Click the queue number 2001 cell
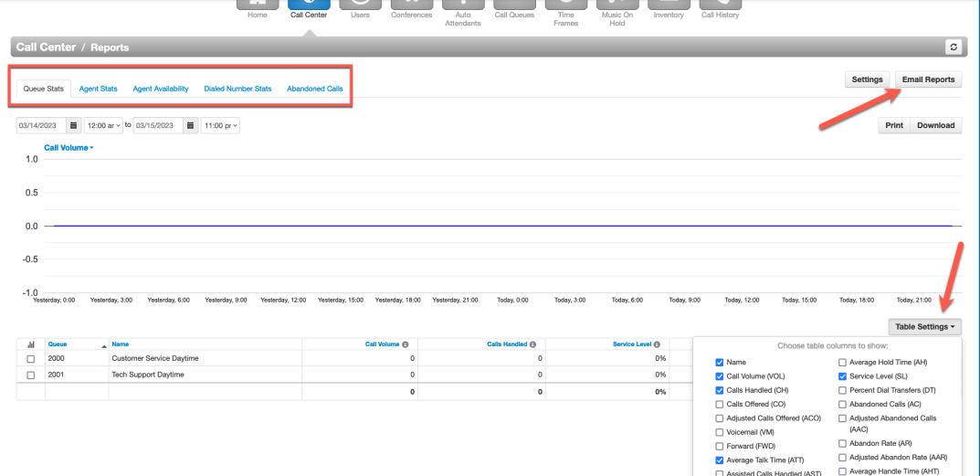The width and height of the screenshot is (980, 476). click(76, 376)
